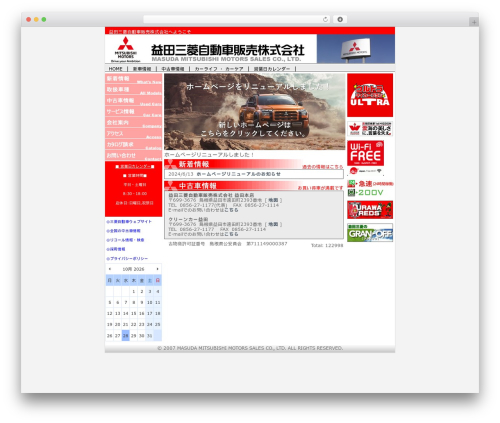Open the 営業日カレンダー top navigation item

[272, 69]
